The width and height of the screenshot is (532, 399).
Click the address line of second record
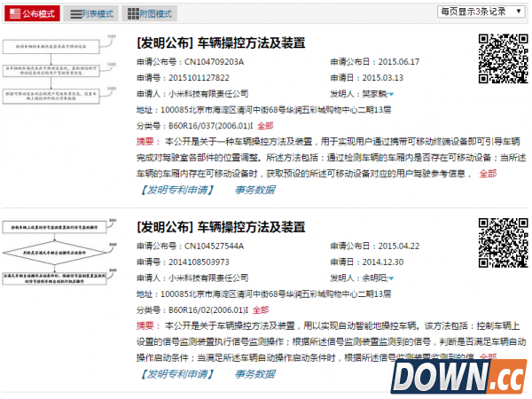[x=263, y=293]
